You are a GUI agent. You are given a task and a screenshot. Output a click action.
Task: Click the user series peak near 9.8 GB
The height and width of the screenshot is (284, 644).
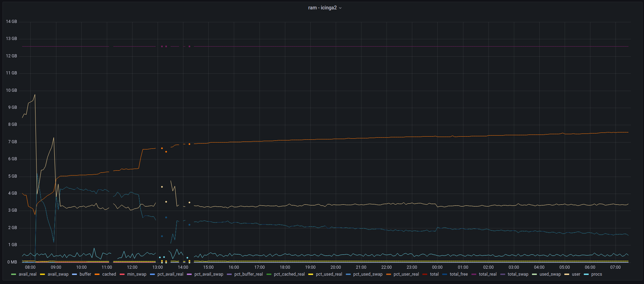(34, 95)
